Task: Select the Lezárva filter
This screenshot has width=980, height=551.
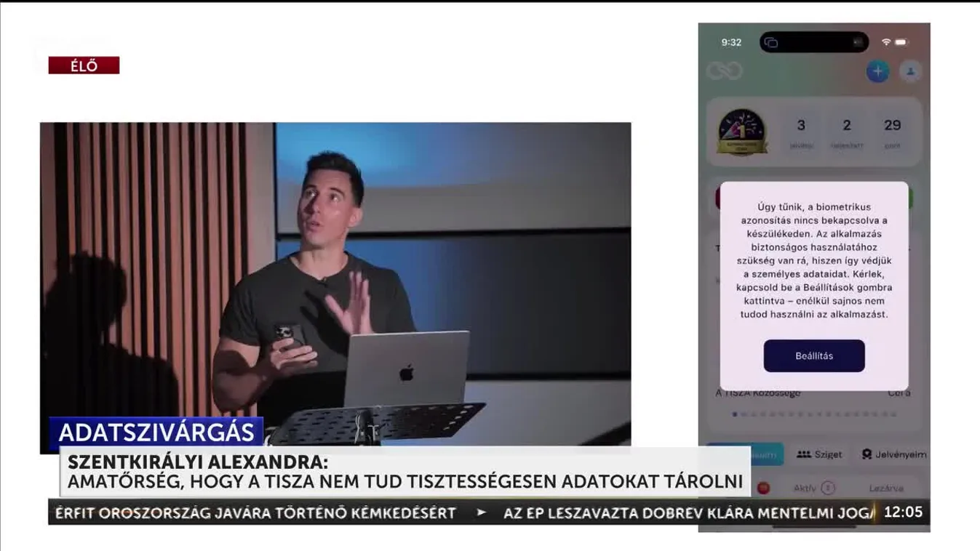Action: click(885, 488)
